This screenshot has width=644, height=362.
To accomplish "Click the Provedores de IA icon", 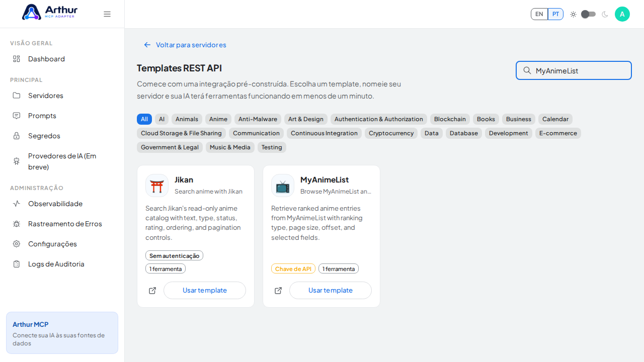I will (x=17, y=161).
